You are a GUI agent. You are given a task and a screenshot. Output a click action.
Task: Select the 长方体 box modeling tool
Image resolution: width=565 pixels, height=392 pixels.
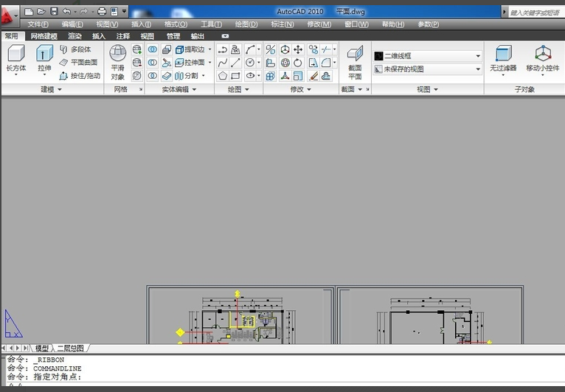coord(16,53)
